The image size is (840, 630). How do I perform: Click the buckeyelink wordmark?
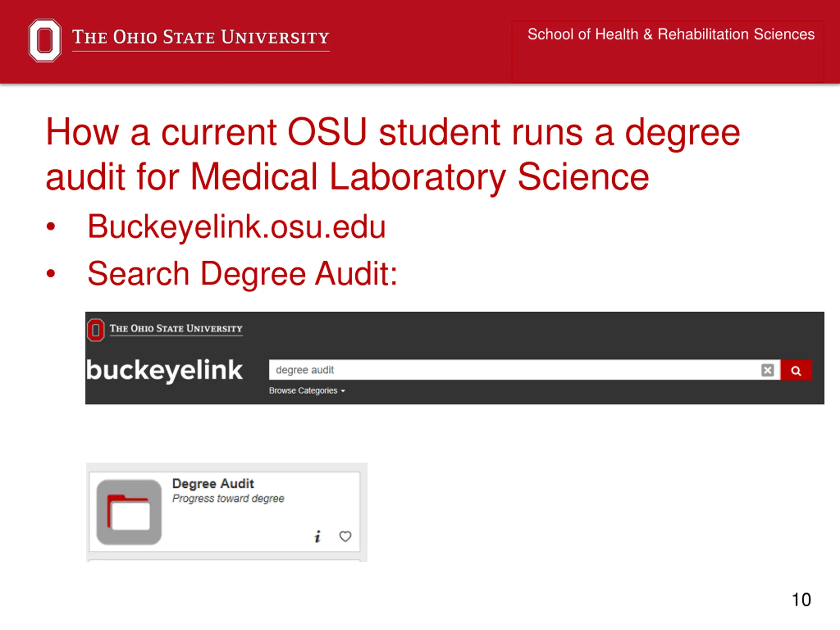(x=164, y=370)
